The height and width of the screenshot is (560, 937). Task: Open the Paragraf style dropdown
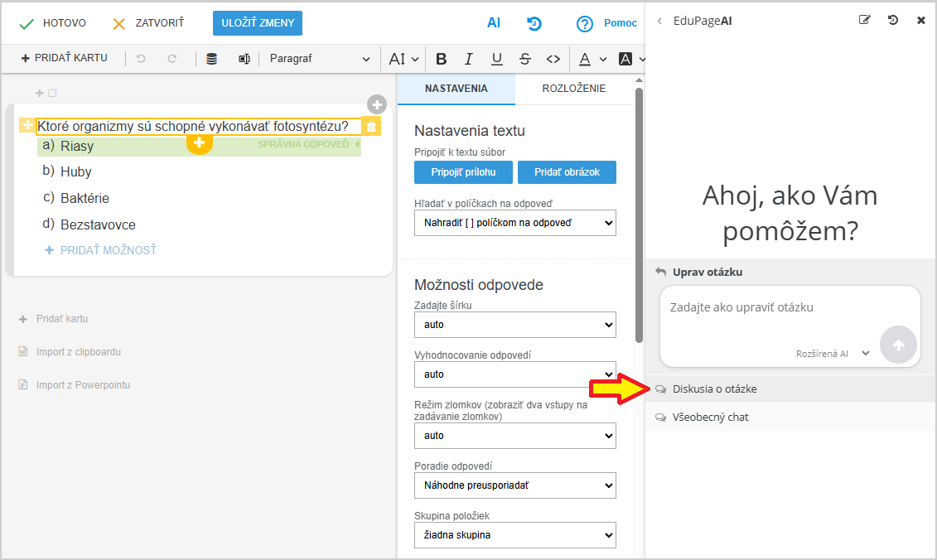click(x=320, y=59)
